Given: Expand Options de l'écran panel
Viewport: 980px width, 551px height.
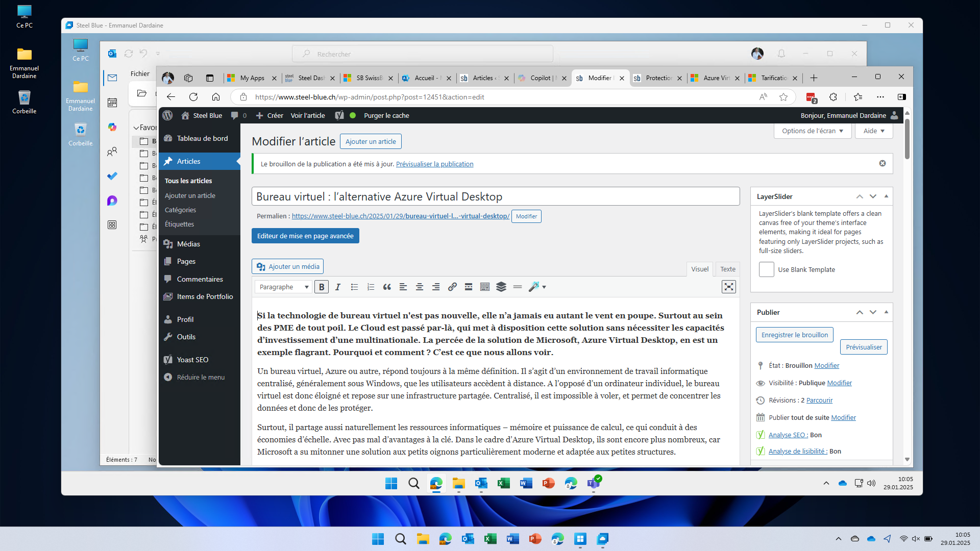Looking at the screenshot, I should pyautogui.click(x=813, y=131).
